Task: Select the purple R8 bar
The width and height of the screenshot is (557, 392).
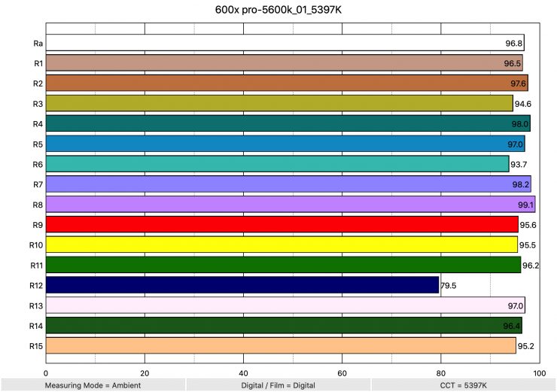Action: tap(291, 204)
